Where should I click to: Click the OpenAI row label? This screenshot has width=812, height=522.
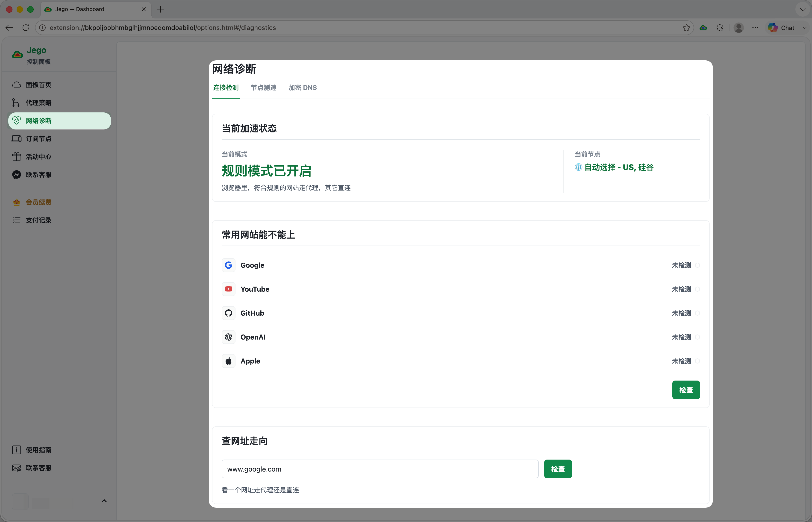pos(253,337)
